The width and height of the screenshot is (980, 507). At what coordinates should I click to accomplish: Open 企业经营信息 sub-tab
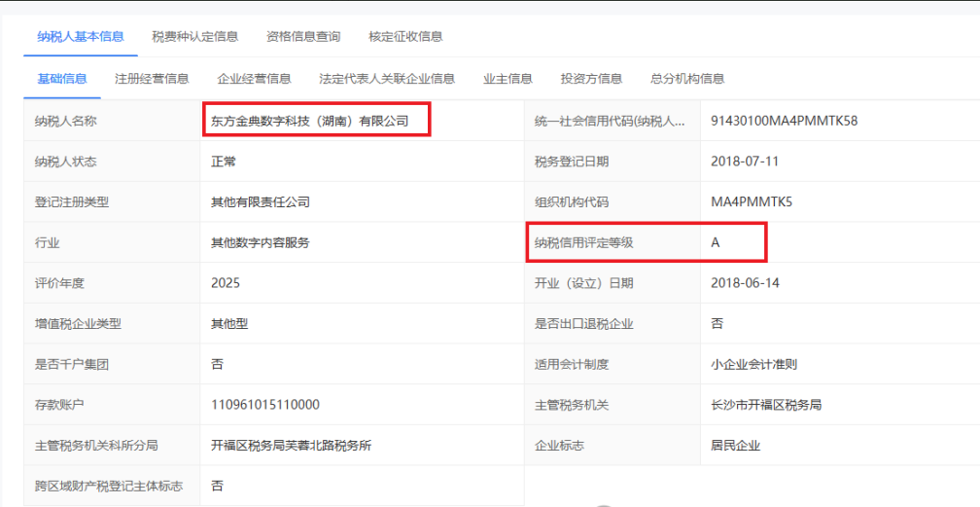[255, 79]
